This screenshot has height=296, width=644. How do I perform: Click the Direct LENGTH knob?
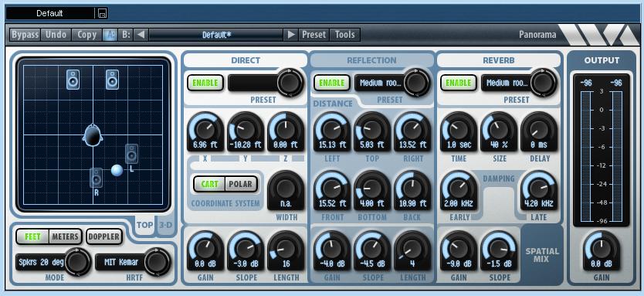pyautogui.click(x=286, y=250)
